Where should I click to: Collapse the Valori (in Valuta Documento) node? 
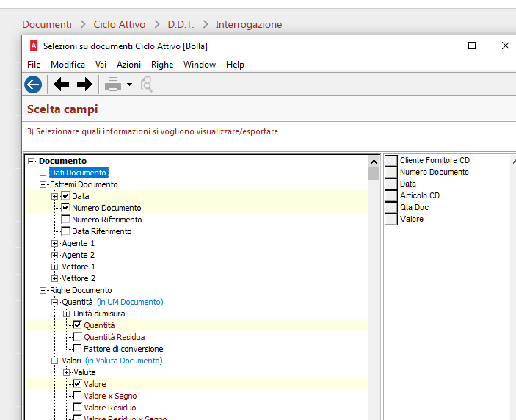[54, 361]
